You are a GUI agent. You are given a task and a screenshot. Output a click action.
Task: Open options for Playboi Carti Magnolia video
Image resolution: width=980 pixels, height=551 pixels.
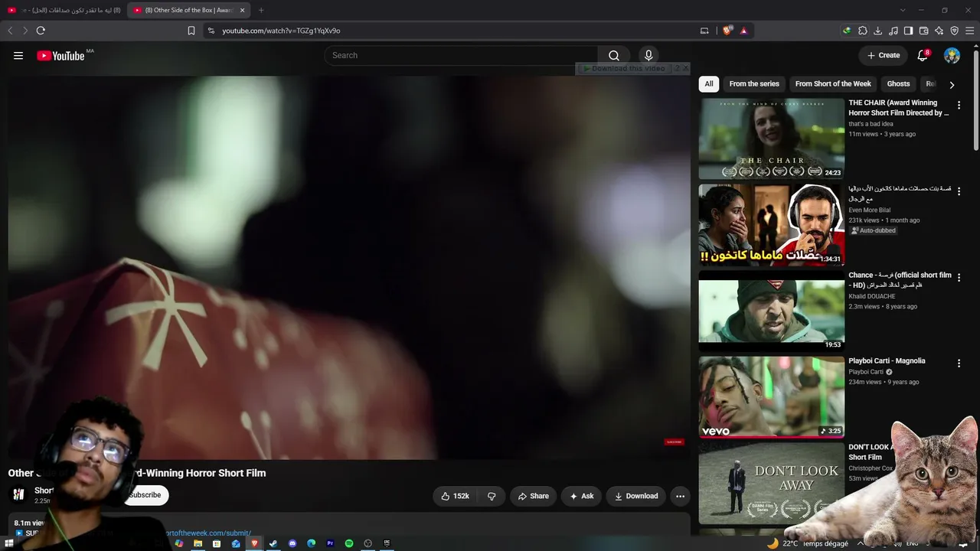pos(959,364)
